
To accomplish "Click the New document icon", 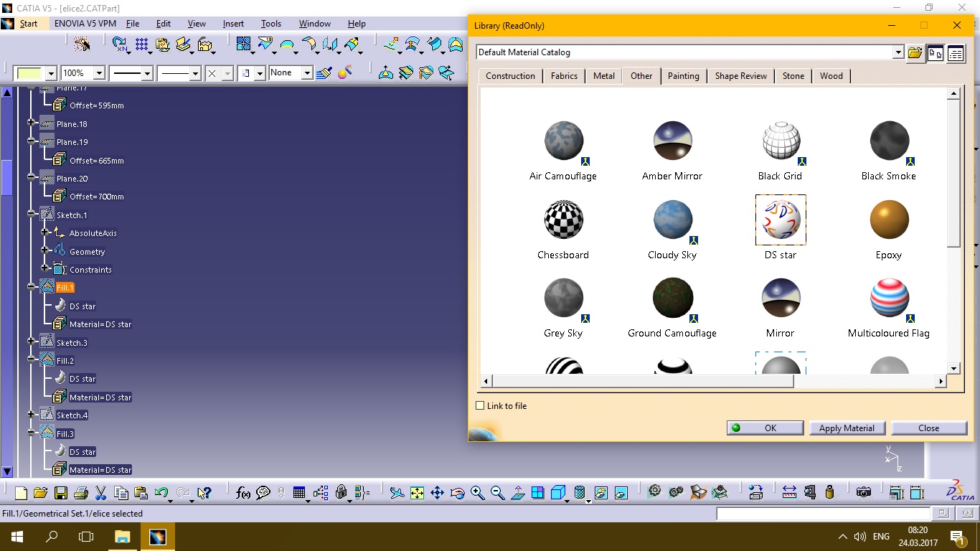I will tap(21, 493).
